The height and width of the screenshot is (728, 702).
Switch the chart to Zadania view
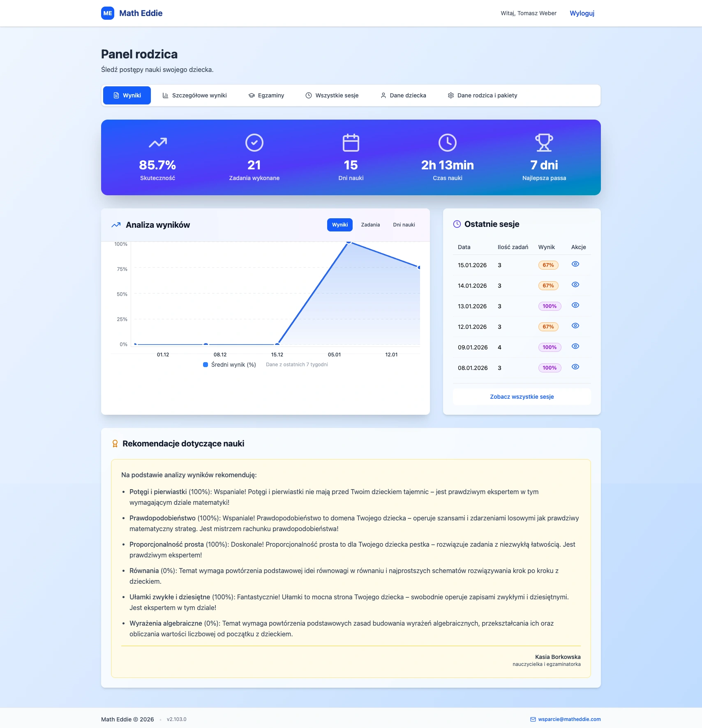(370, 225)
